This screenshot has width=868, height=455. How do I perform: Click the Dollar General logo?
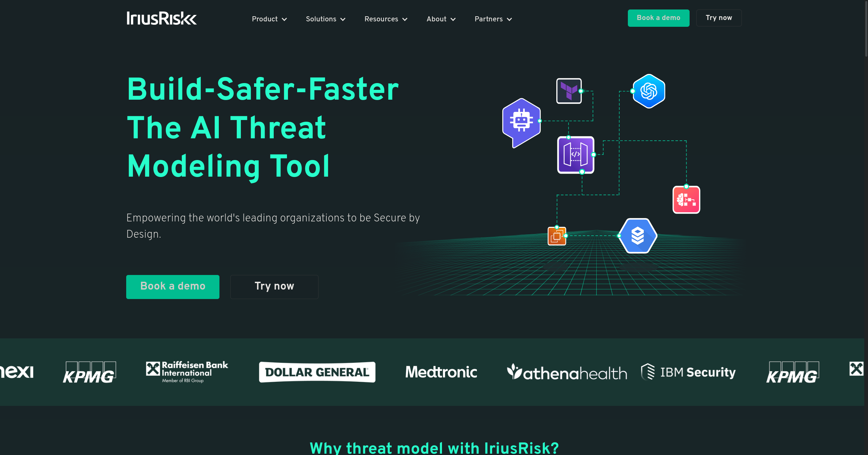(317, 372)
